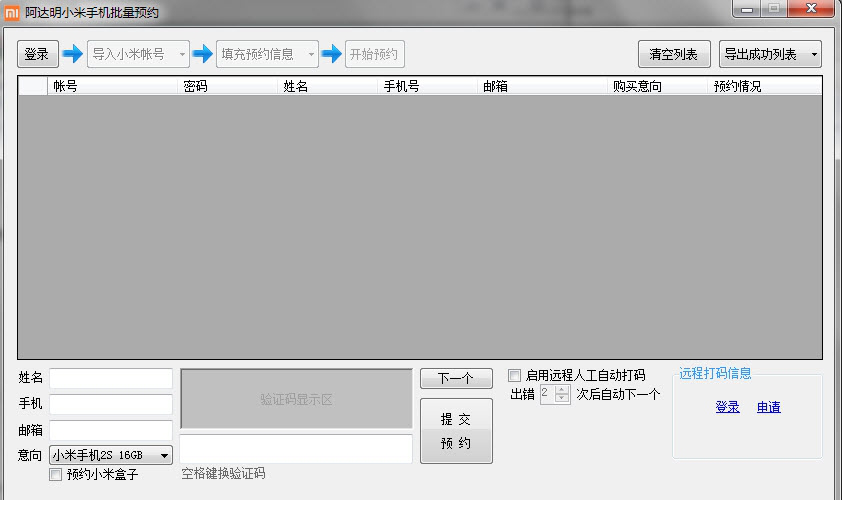
Task: Focus the captcha entry field below 验证码显示区
Action: coord(296,449)
